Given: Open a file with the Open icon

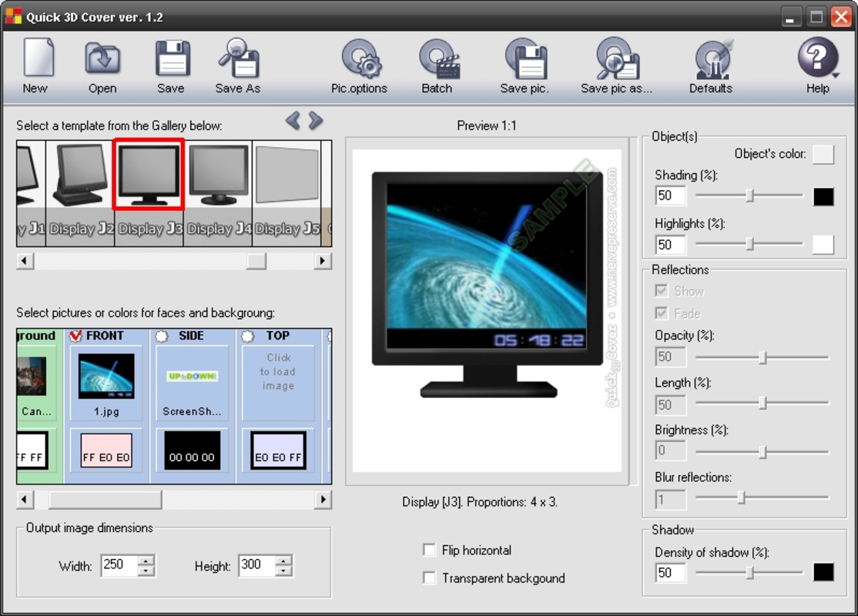Looking at the screenshot, I should (x=102, y=59).
